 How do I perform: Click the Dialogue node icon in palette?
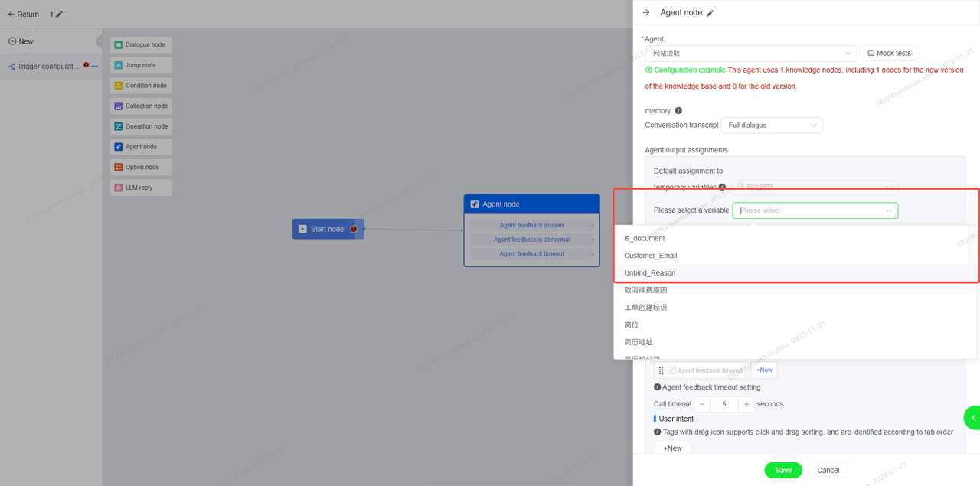coord(119,45)
